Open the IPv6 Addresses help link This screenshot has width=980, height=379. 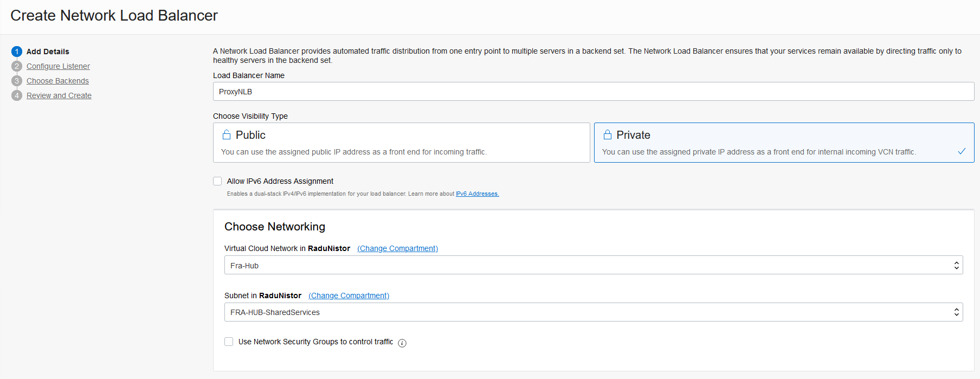pos(477,194)
